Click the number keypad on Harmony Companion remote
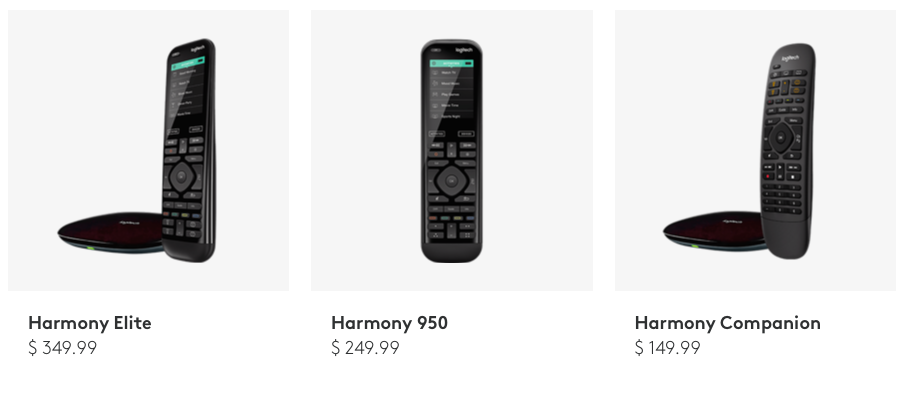Viewport: 910px width, 396px height. pos(782,199)
